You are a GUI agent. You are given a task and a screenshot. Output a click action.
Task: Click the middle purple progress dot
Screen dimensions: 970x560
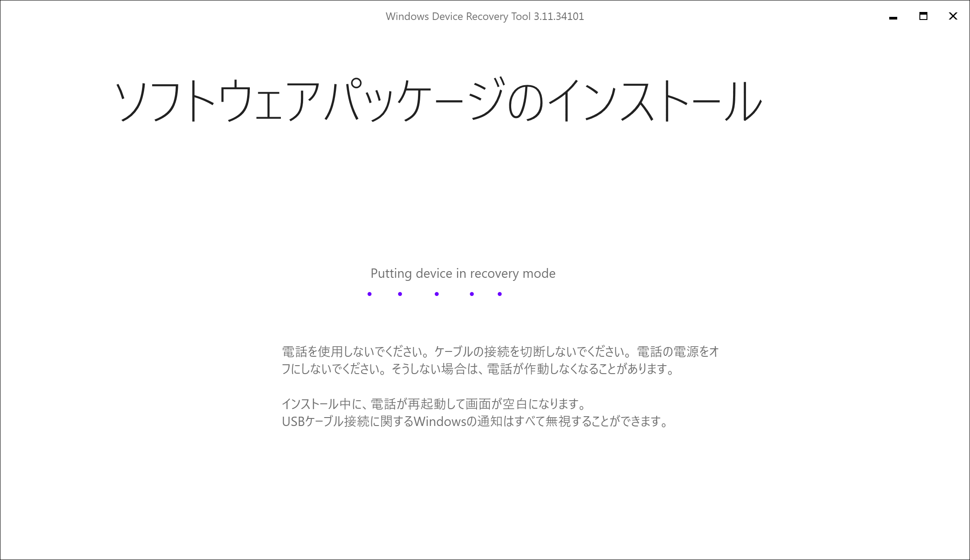click(437, 294)
